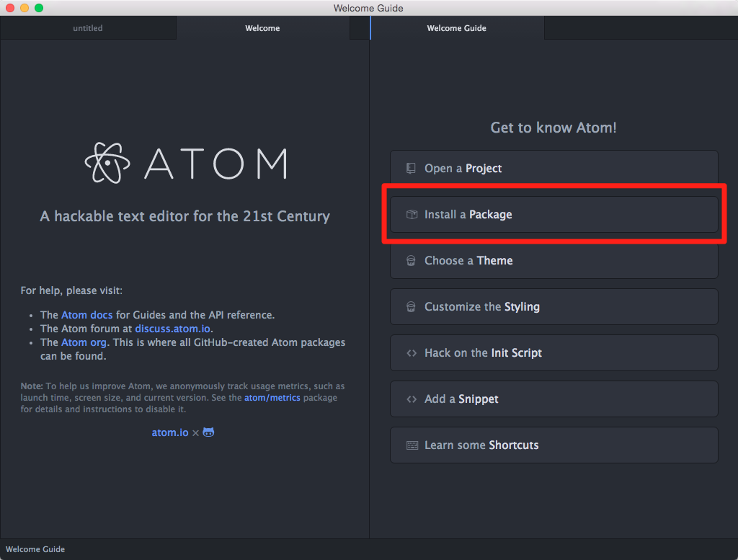738x560 pixels.
Task: Expand the Hack on the Init Script section
Action: click(x=554, y=353)
